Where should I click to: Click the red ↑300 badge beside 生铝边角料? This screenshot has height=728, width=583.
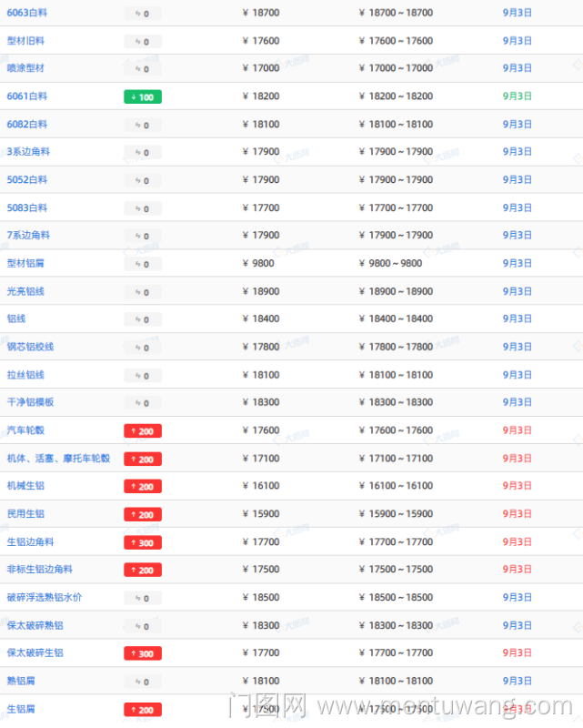(142, 543)
